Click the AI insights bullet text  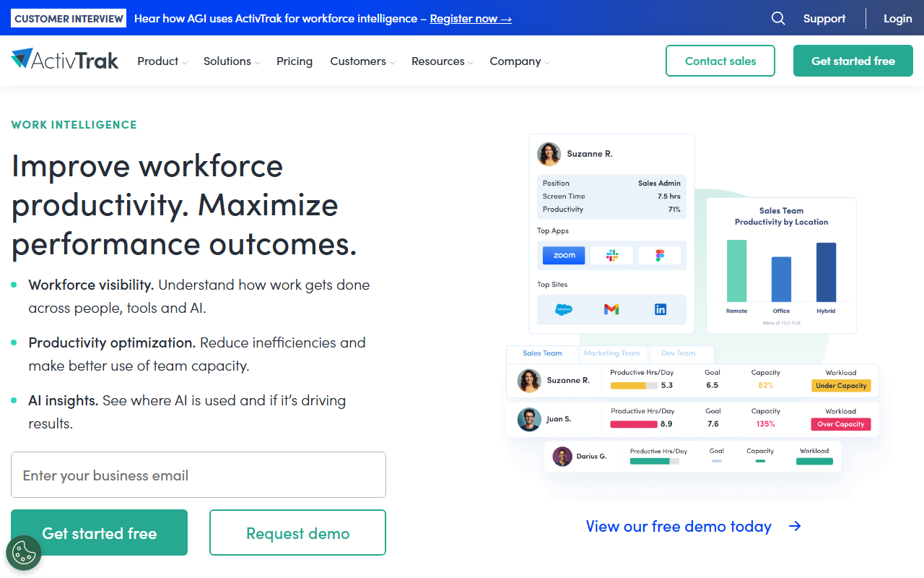click(x=187, y=412)
